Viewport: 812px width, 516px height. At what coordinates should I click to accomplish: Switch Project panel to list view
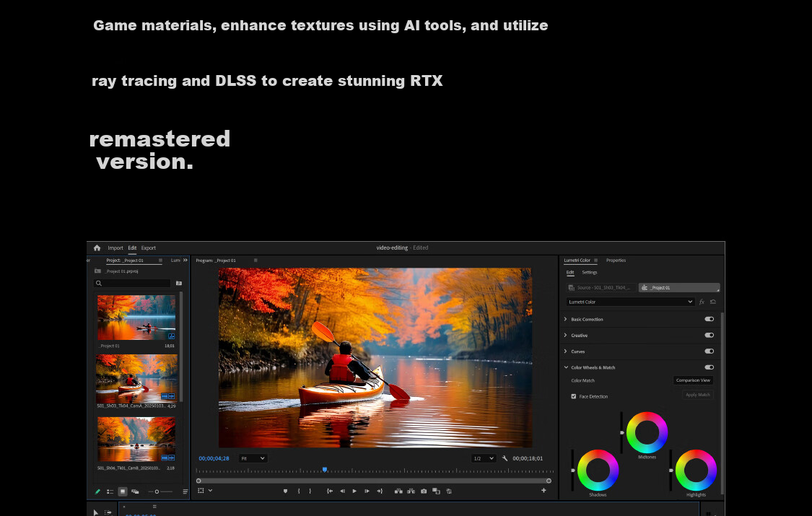(x=110, y=491)
